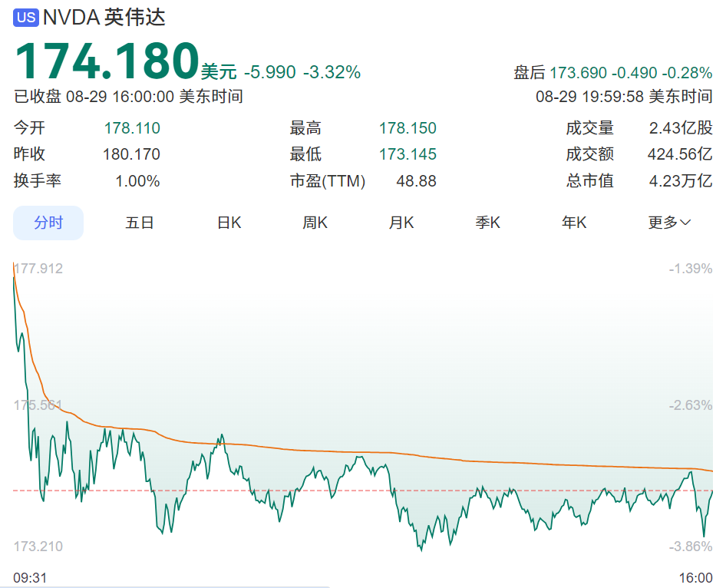
Task: Open the 周K weekly chart tab
Action: tap(315, 223)
